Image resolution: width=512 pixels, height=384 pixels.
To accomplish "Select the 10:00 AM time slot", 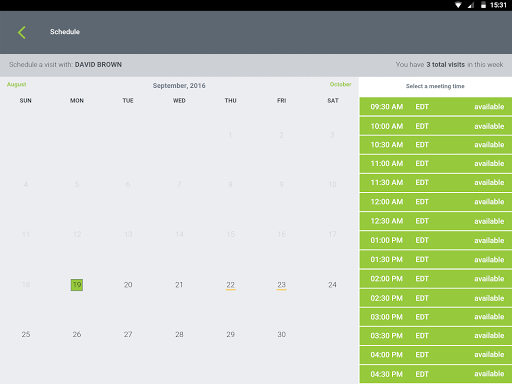I will point(436,126).
